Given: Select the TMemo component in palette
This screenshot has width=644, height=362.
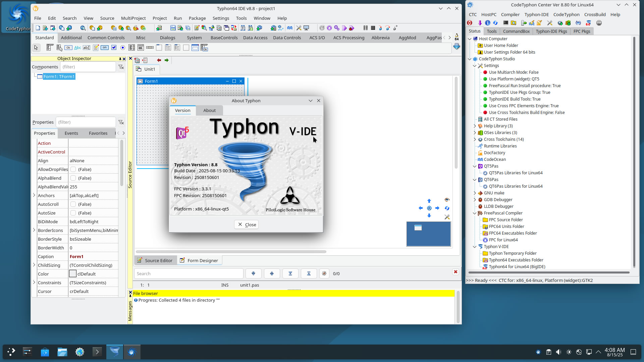Looking at the screenshot, I should click(x=96, y=48).
